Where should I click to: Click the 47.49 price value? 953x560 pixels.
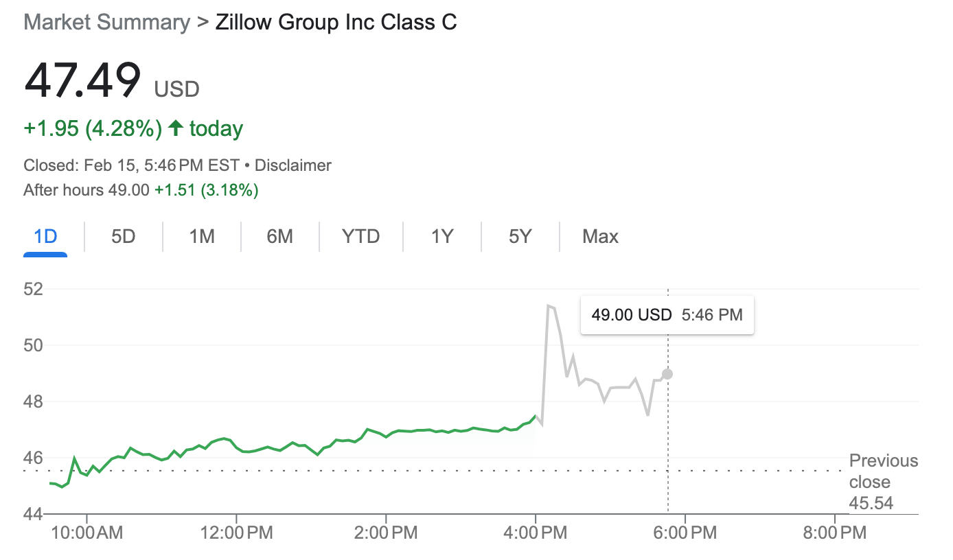point(82,81)
